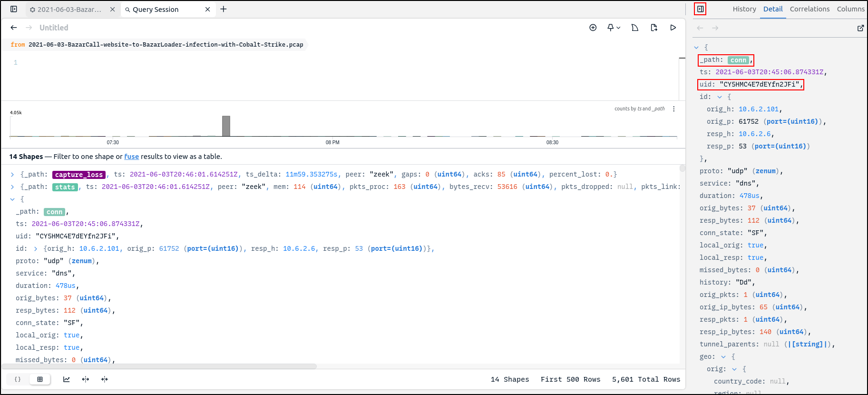Open the pop-out detail window icon
Screen dimensions: 868x395
pos(860,28)
